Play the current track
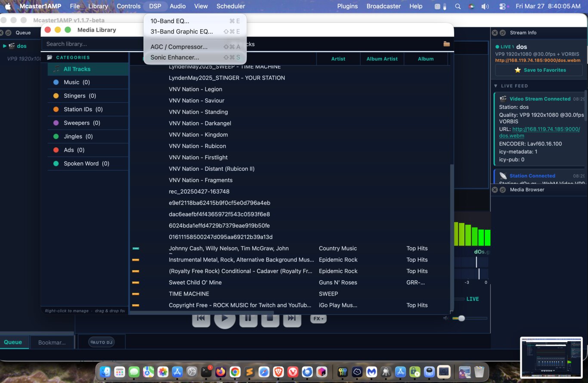Viewport: 588px width, 383px height. pyautogui.click(x=225, y=319)
